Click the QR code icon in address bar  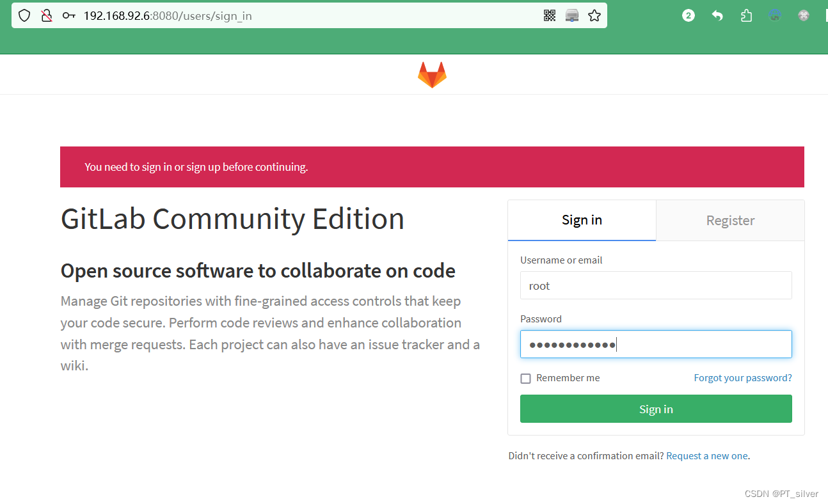pyautogui.click(x=550, y=15)
